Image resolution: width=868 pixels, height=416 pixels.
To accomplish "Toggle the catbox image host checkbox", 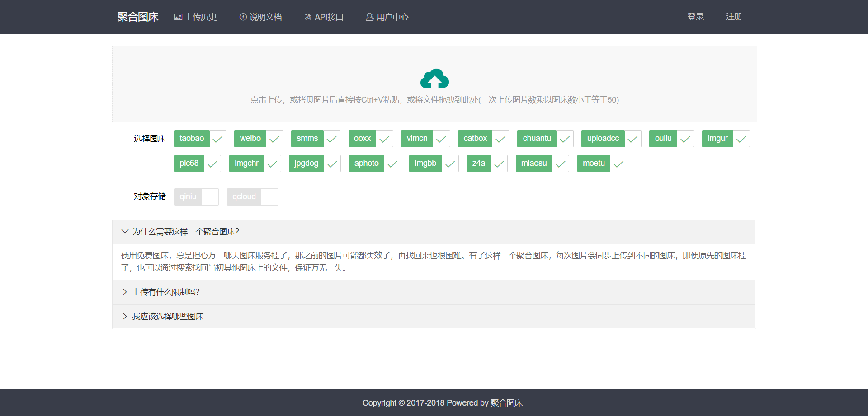I will coord(484,139).
